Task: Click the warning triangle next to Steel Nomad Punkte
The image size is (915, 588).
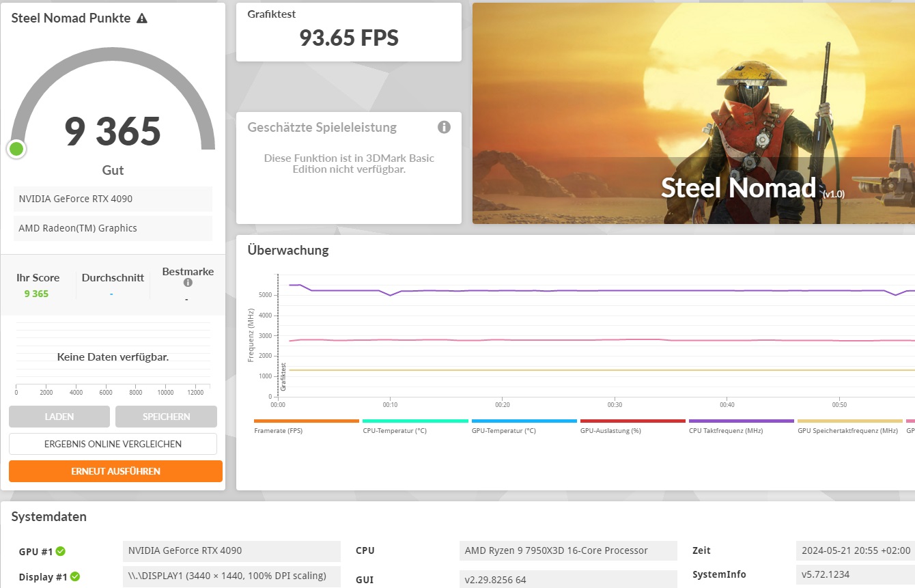Action: tap(142, 18)
